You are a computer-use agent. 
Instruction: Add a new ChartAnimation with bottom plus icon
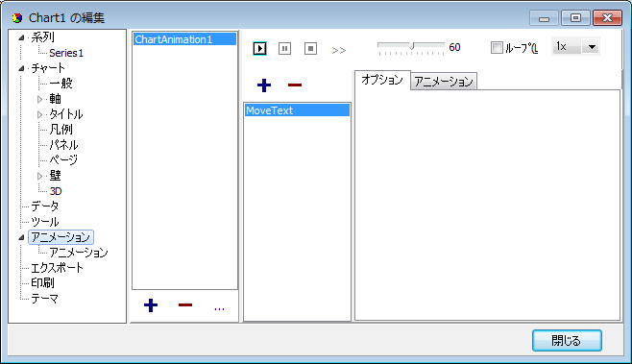point(151,305)
